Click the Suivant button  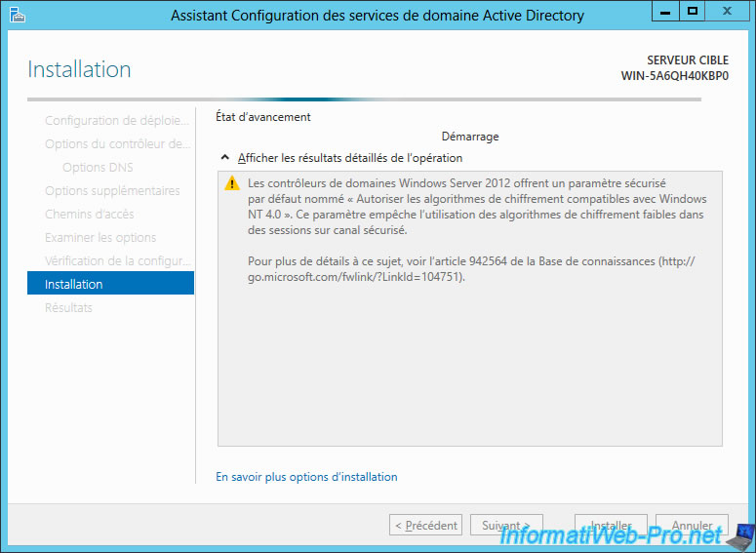pyautogui.click(x=506, y=525)
